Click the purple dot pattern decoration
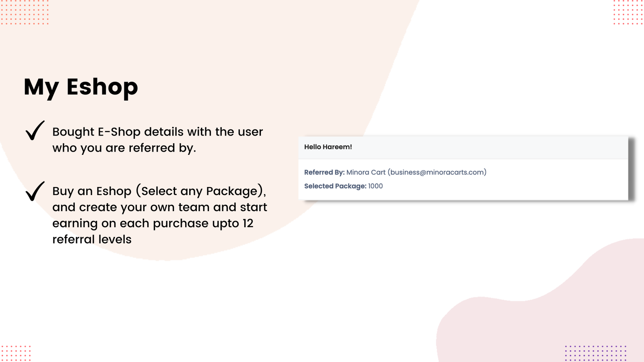 (x=596, y=353)
